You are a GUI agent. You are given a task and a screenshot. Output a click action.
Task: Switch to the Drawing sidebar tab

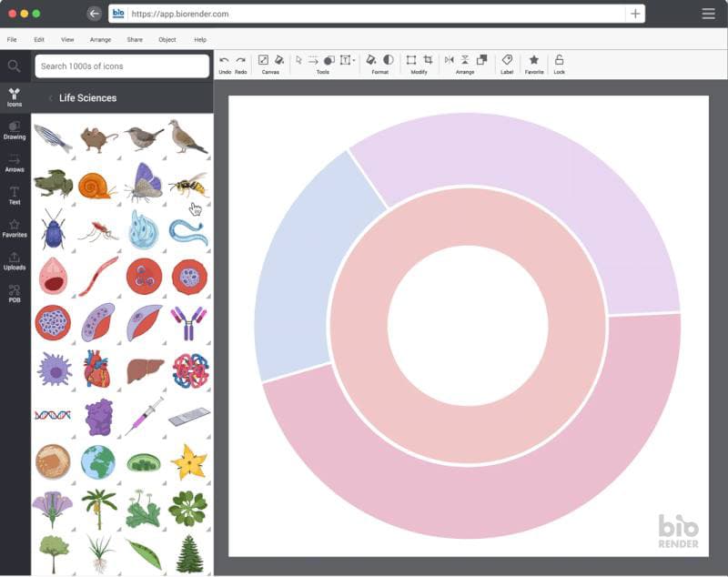[15, 131]
